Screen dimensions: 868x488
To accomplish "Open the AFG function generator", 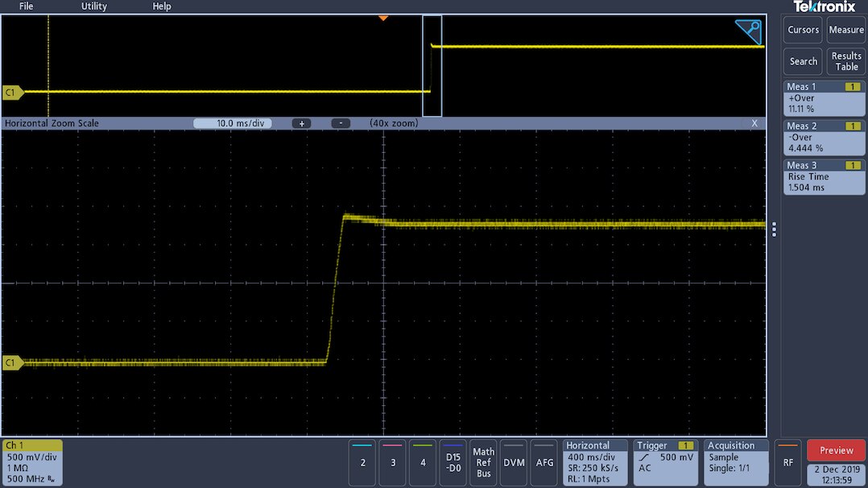I will coord(544,462).
